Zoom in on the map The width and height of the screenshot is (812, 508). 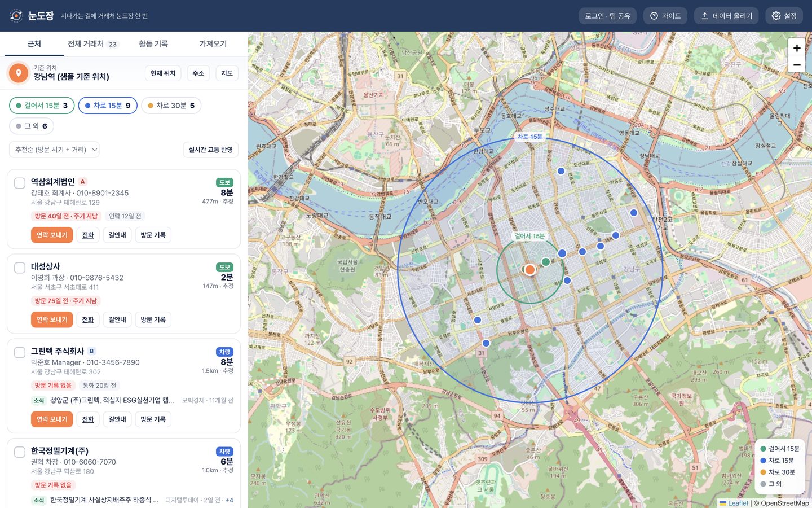tap(797, 48)
